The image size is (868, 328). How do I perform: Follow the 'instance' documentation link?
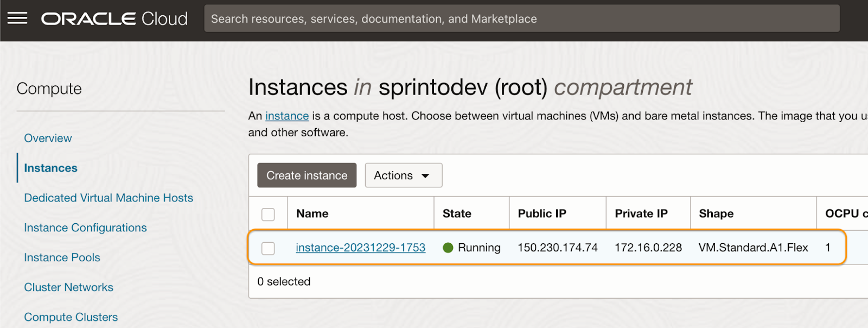pyautogui.click(x=287, y=116)
